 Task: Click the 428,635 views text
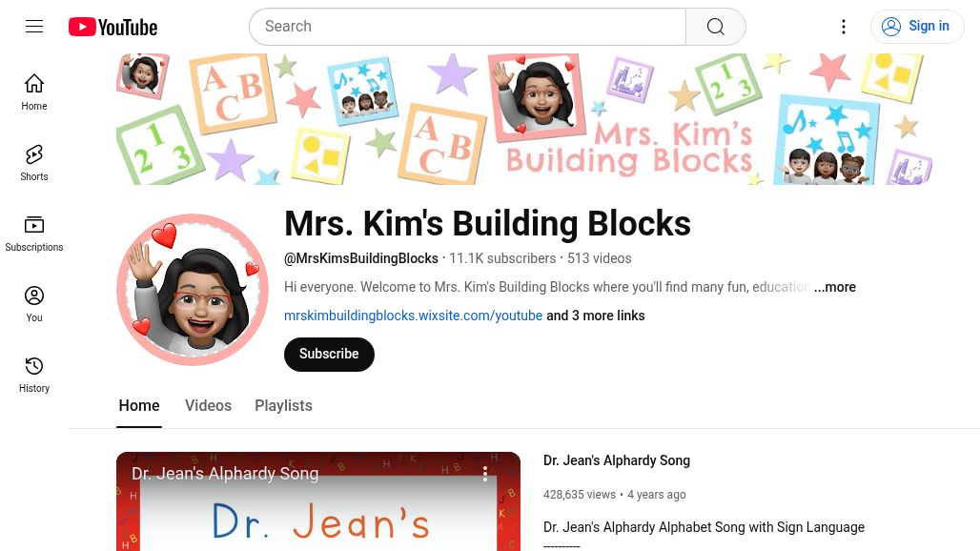[x=580, y=495]
